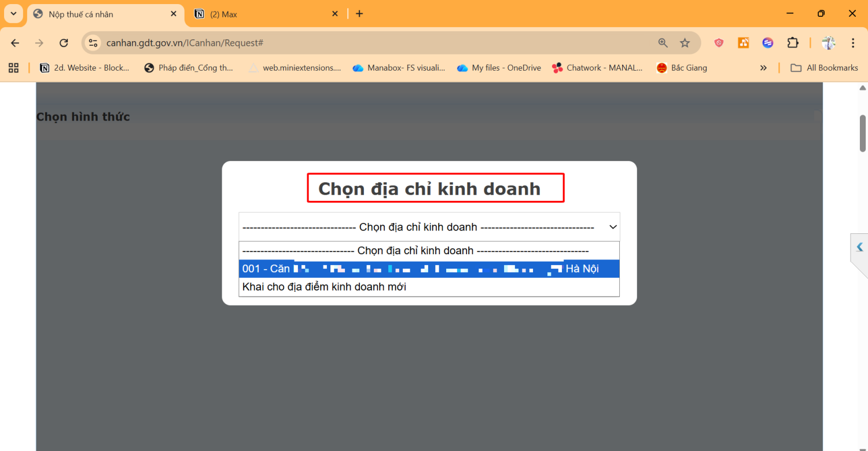Open tab search dropdown arrow
The image size is (868, 451).
tap(13, 13)
